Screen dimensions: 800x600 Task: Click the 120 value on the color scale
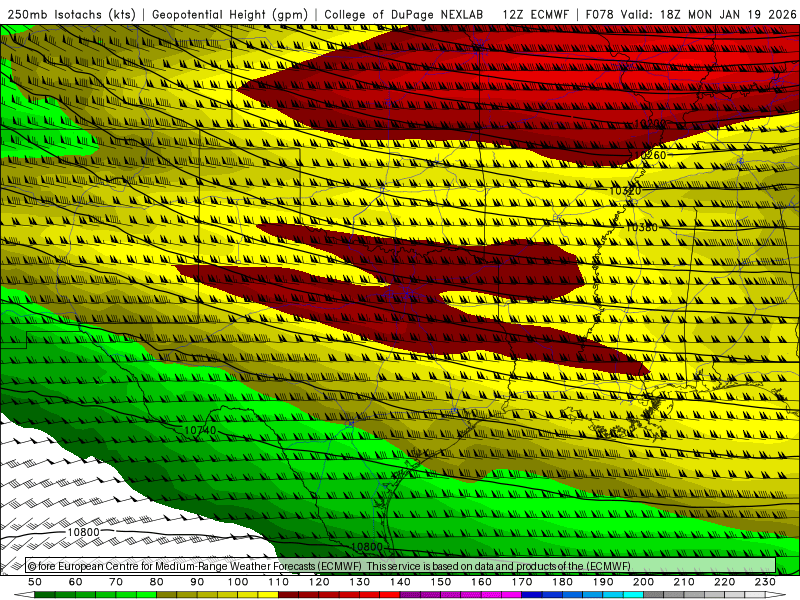(x=319, y=582)
